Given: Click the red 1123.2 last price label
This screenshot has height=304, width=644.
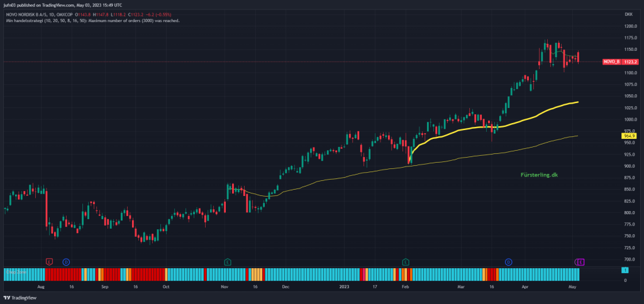Looking at the screenshot, I should click(x=630, y=62).
